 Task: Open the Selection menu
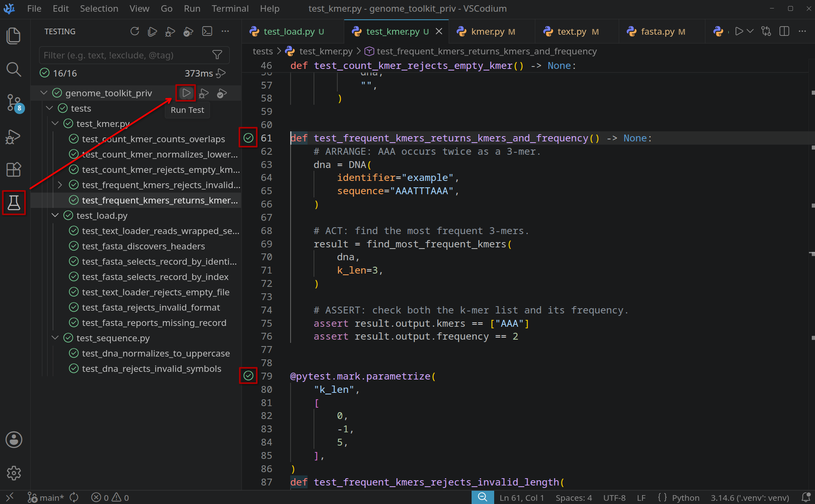click(x=99, y=8)
